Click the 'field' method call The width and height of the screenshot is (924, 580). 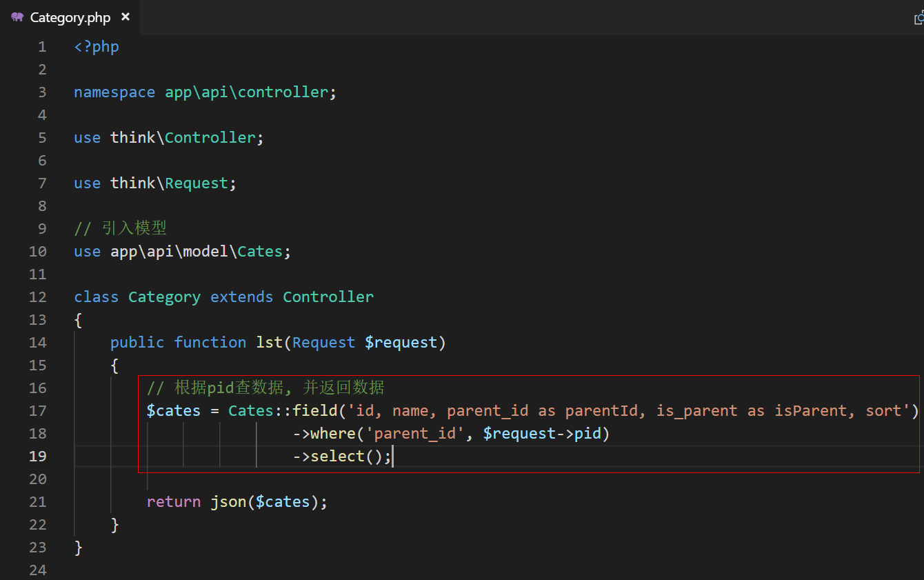coord(315,411)
